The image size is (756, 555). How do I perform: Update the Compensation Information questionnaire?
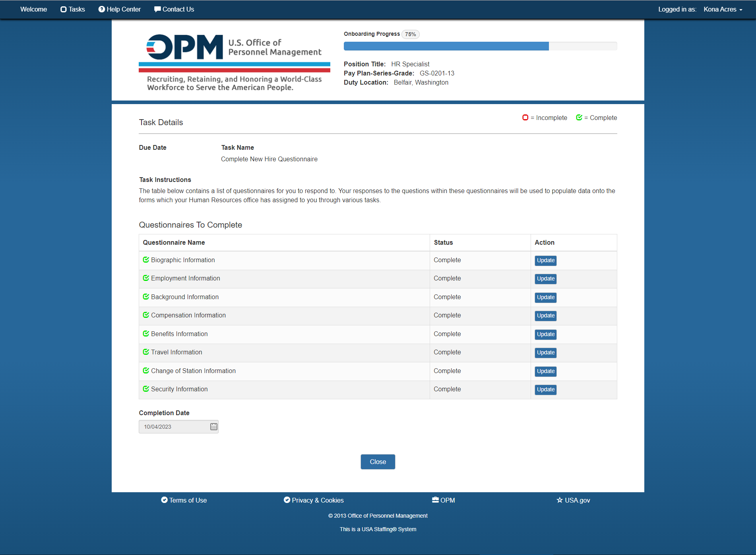546,316
